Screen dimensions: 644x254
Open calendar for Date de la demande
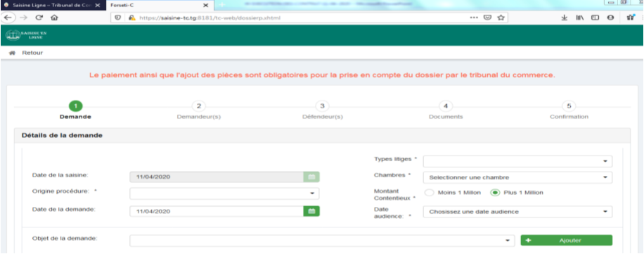tap(311, 211)
